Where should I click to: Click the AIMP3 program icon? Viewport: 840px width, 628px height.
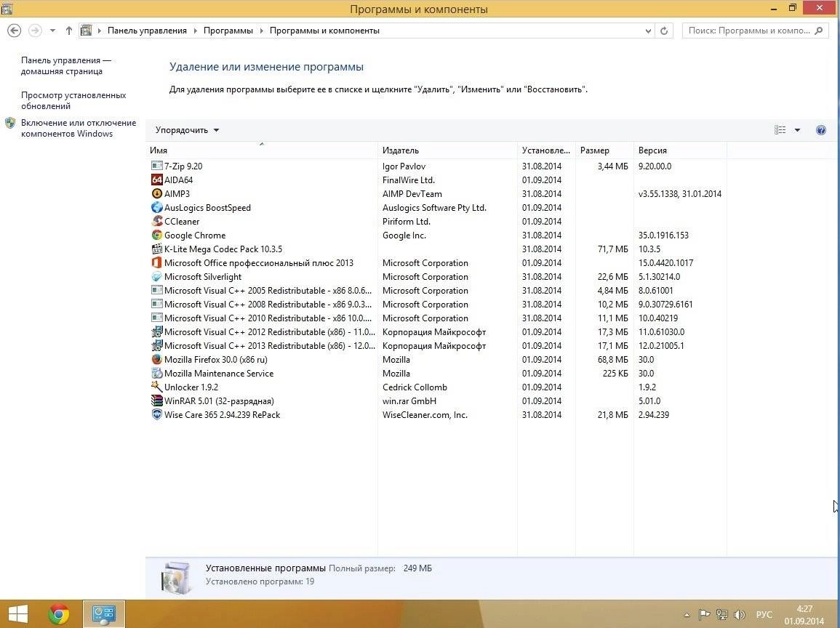coord(156,194)
